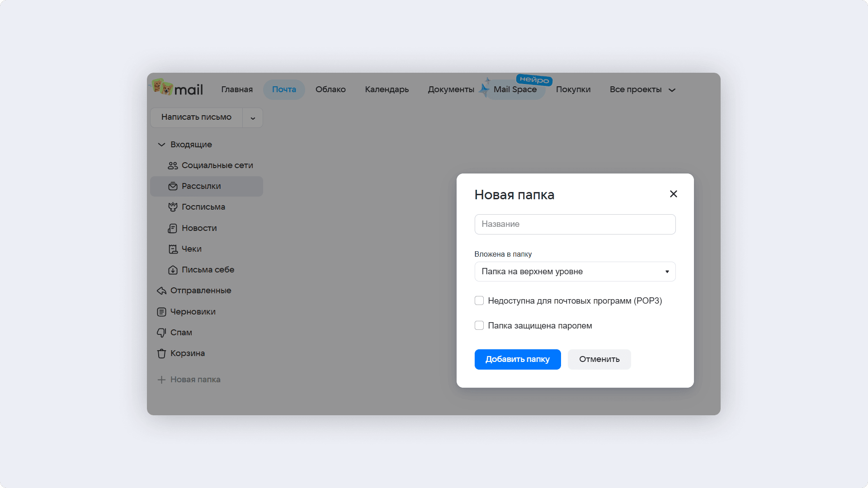Switch to the Облако tab
The width and height of the screenshot is (868, 488).
click(330, 89)
